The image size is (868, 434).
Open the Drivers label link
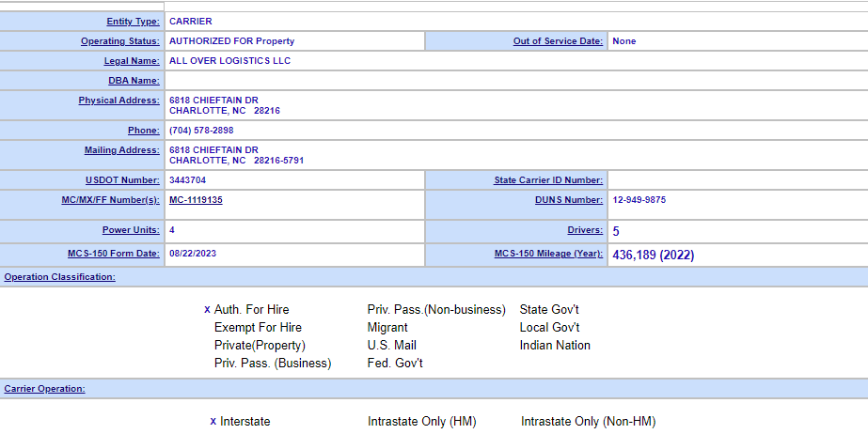click(x=585, y=230)
